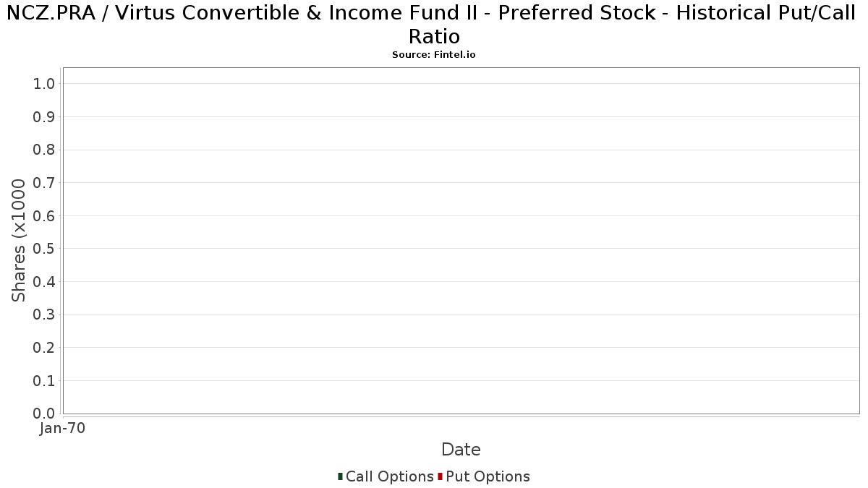Click the 0.2 y-axis tick label

point(44,348)
